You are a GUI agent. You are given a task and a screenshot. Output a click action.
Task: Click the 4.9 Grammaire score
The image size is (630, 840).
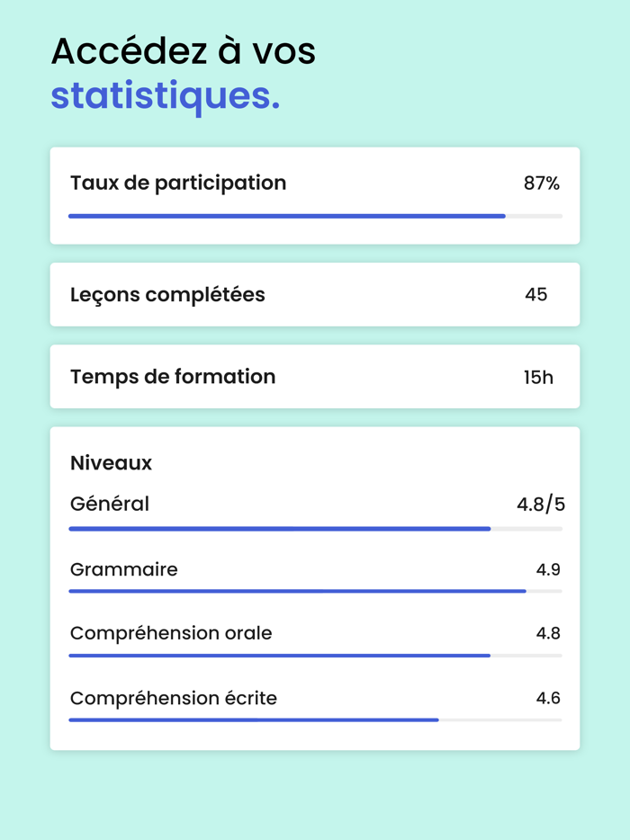click(548, 569)
